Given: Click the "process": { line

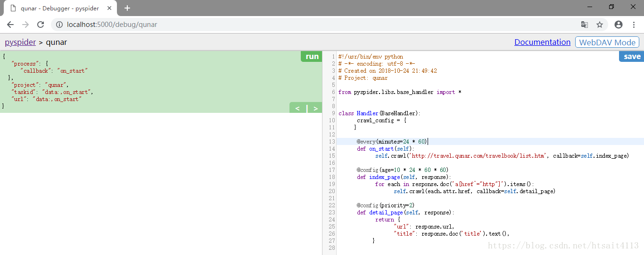Looking at the screenshot, I should (x=30, y=64).
